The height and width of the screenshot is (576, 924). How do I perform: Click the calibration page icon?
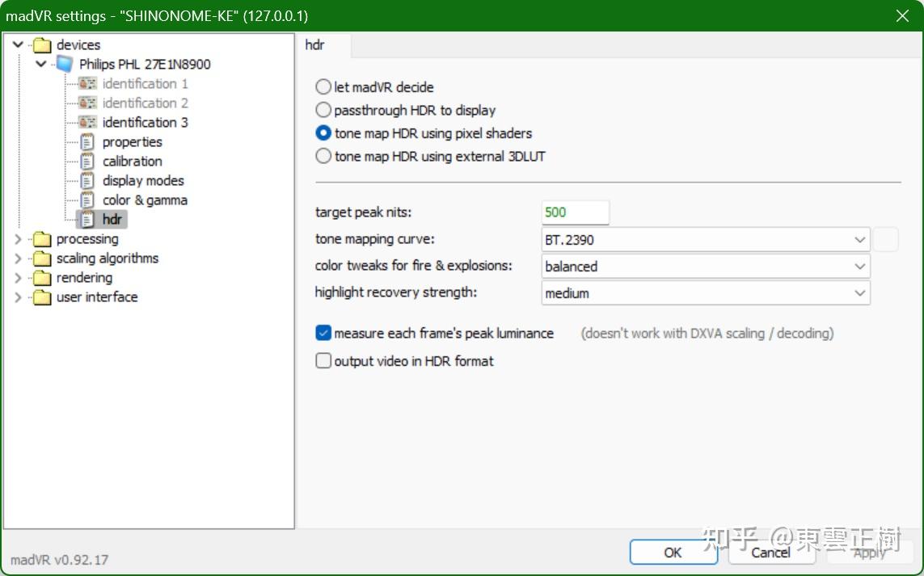(x=87, y=162)
